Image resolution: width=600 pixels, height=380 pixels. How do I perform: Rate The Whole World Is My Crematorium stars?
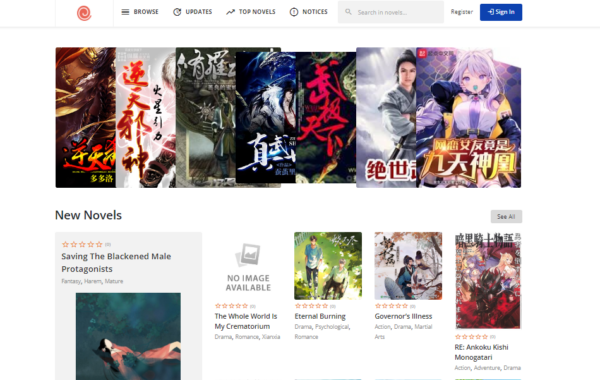pyautogui.click(x=232, y=306)
